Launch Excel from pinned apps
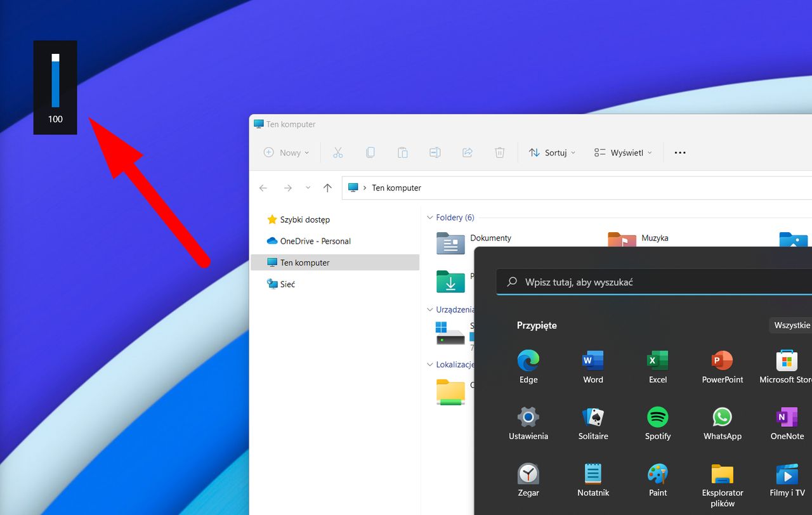The width and height of the screenshot is (812, 515). [x=658, y=367]
